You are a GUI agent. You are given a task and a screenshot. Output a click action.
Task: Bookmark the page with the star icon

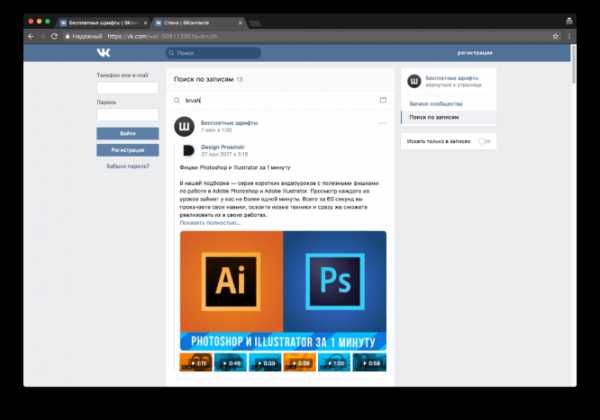tap(556, 36)
